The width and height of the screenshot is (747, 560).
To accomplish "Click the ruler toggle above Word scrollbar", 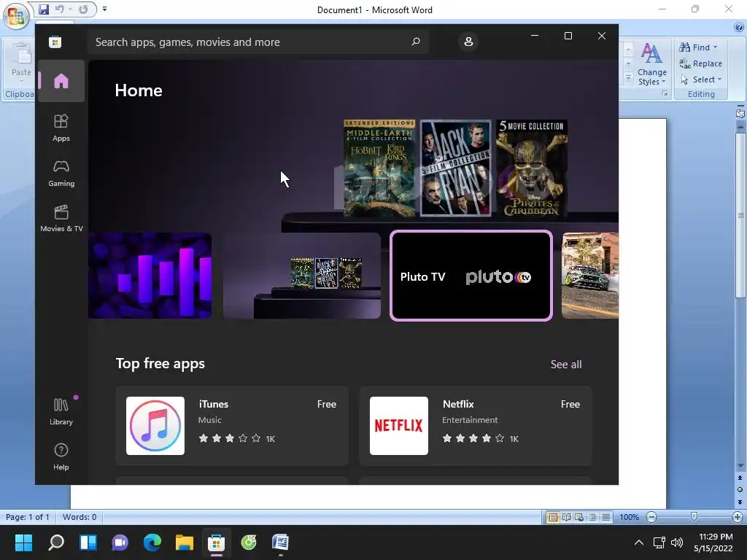I will coord(740,113).
